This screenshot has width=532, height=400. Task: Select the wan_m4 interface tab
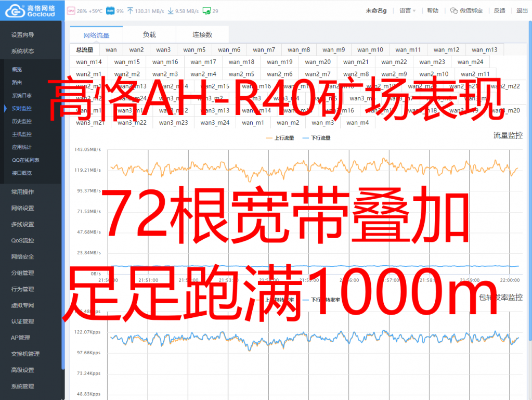[x=358, y=122]
